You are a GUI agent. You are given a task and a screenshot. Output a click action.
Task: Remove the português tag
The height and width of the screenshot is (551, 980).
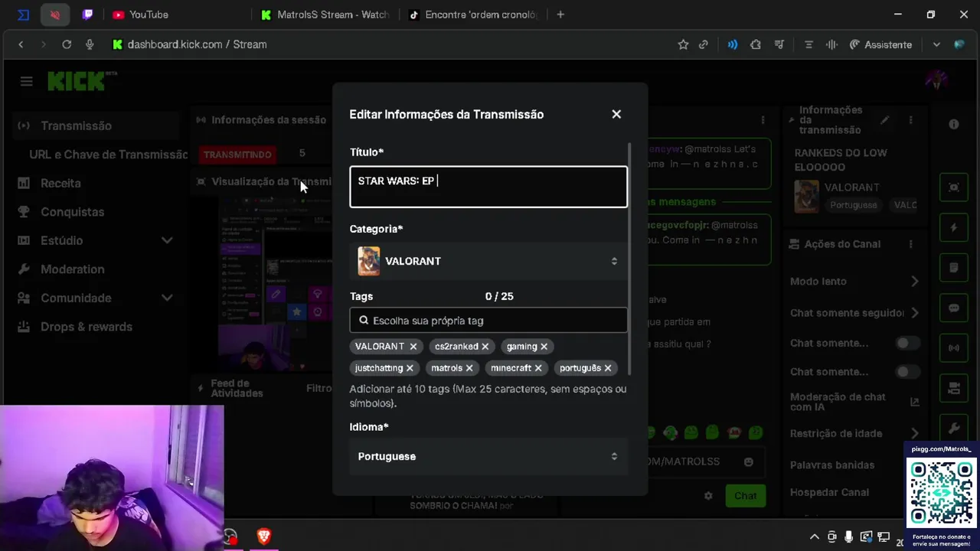pos(608,368)
